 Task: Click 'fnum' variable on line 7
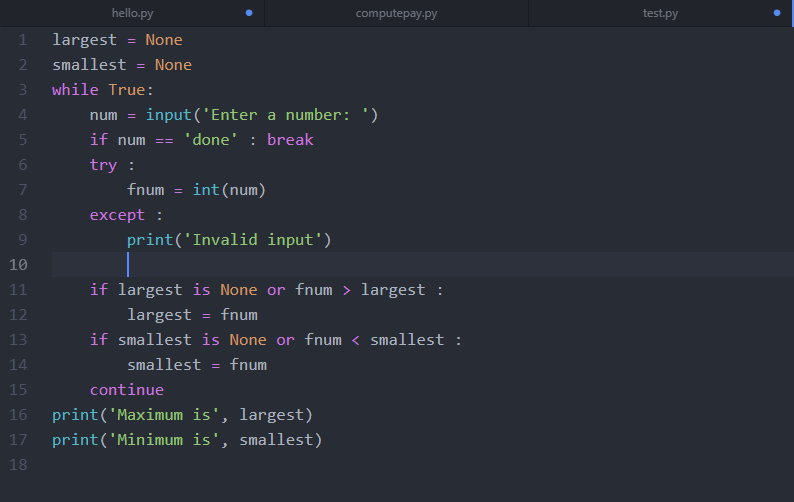(x=145, y=190)
